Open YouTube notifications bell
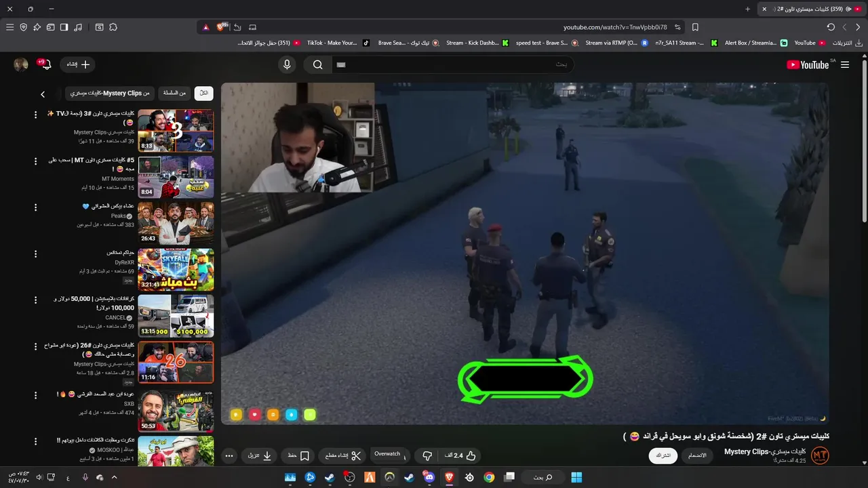The height and width of the screenshot is (488, 868). (x=45, y=64)
